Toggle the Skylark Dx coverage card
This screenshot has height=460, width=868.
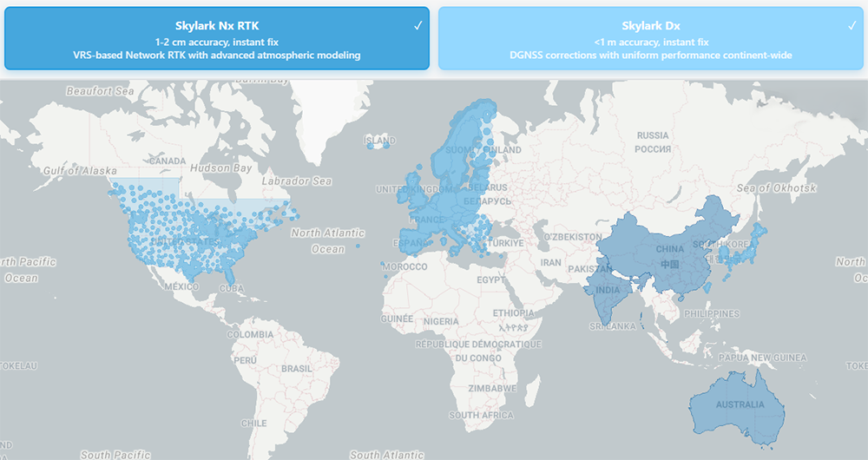click(x=651, y=38)
